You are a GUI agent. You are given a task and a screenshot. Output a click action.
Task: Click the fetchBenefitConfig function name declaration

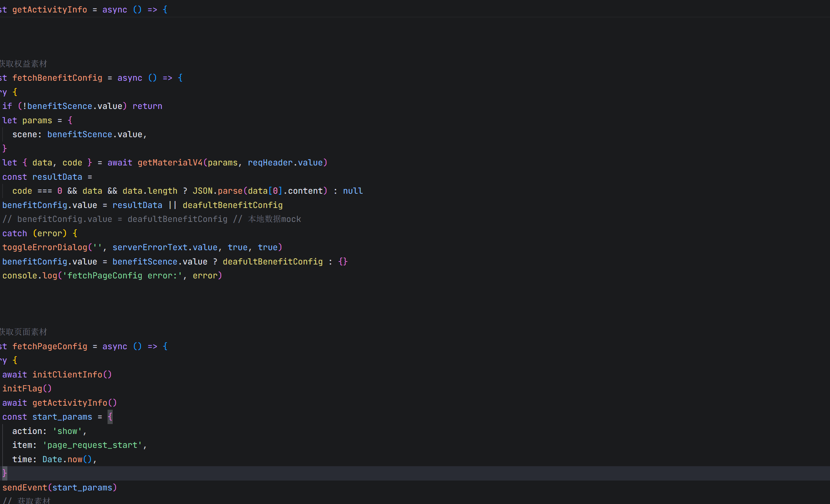(x=57, y=78)
